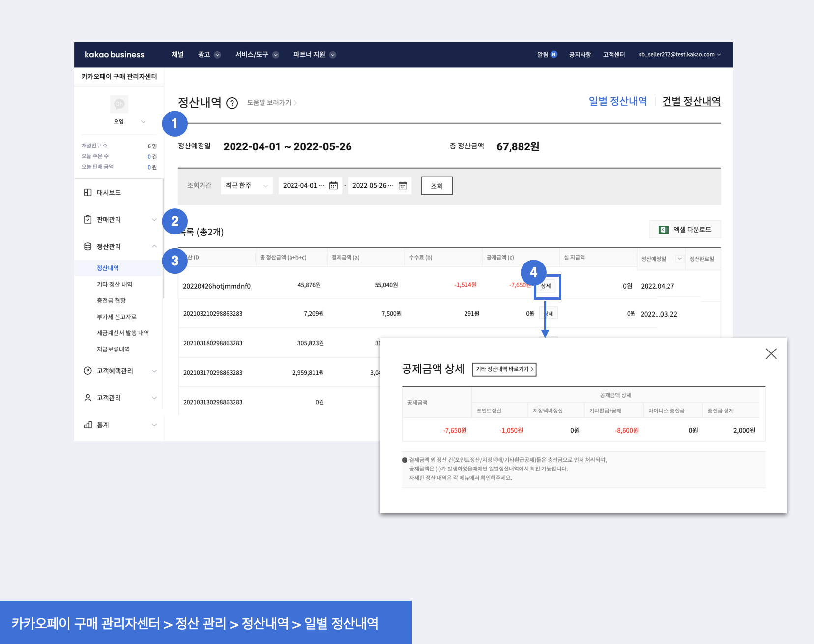Expand the 고객혜택관리 section chevron
814x644 pixels.
154,371
